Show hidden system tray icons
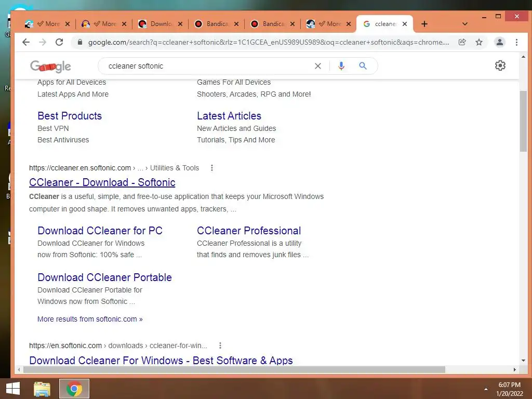This screenshot has height=399, width=532. coord(486,389)
